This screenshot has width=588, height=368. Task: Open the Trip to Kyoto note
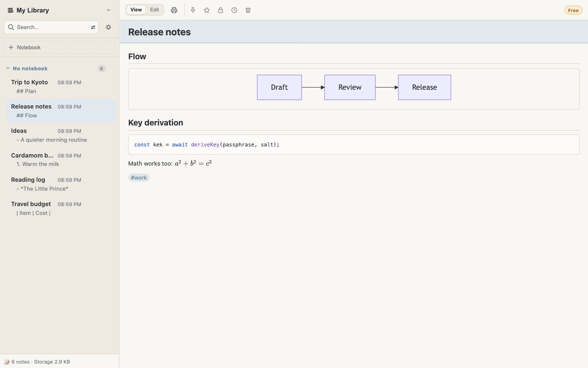click(x=61, y=86)
